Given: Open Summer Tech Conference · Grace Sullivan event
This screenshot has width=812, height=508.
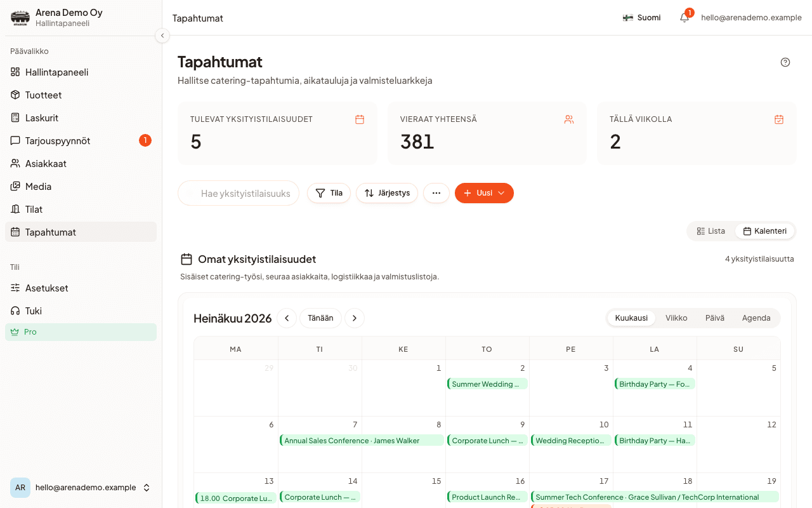Looking at the screenshot, I should pos(655,497).
